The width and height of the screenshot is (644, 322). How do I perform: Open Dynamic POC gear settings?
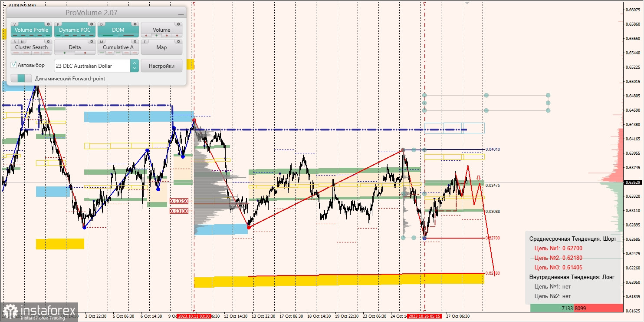tap(92, 24)
